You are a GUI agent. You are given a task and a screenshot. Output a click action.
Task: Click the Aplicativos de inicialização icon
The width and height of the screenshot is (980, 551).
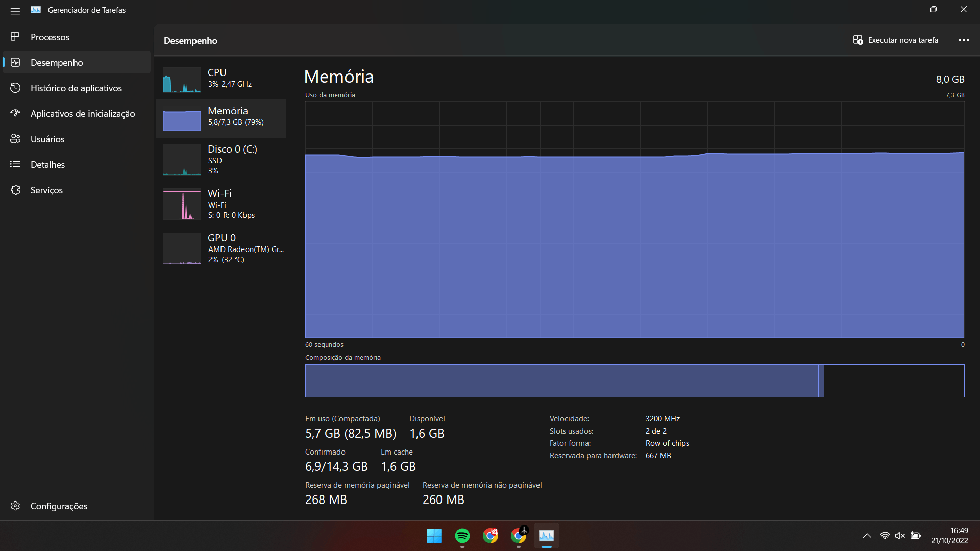click(15, 113)
